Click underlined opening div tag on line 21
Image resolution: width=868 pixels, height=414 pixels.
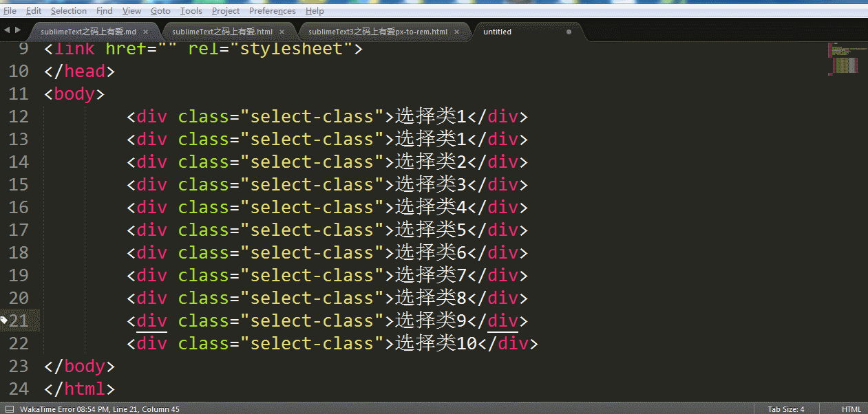tap(151, 320)
